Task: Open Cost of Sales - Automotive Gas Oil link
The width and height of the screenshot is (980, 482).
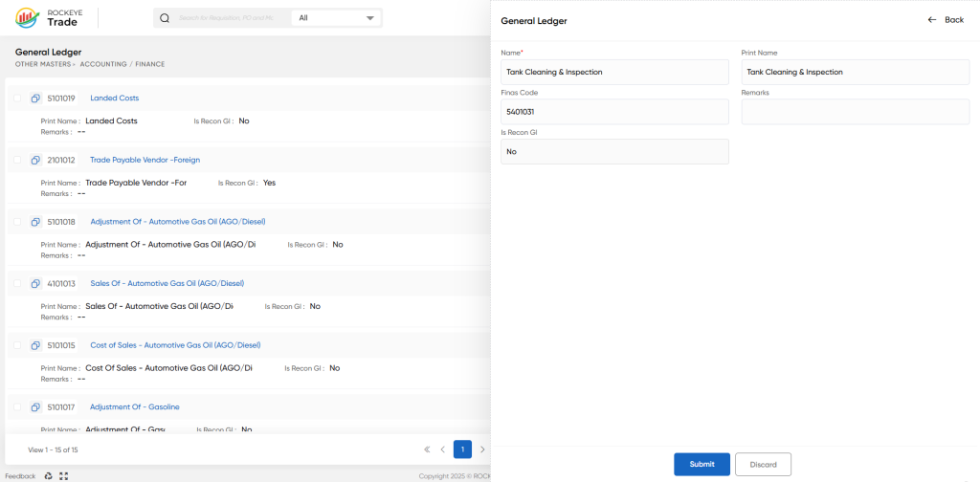Action: (176, 345)
